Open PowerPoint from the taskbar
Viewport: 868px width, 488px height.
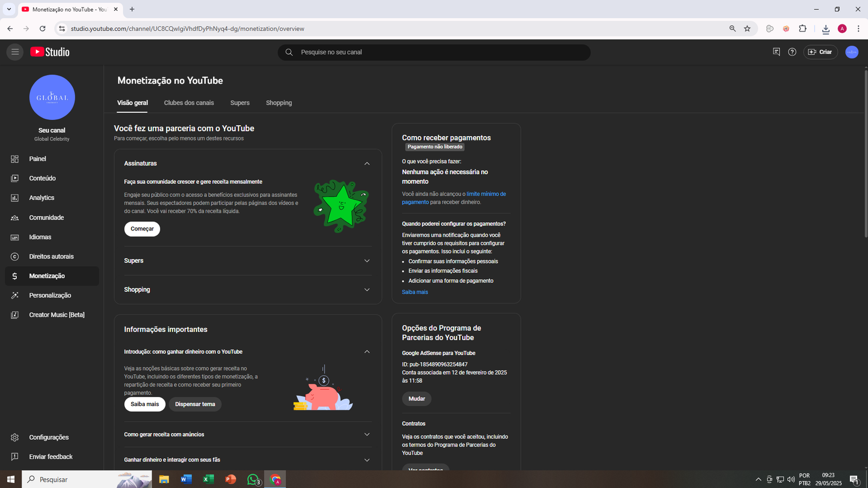pos(231,479)
